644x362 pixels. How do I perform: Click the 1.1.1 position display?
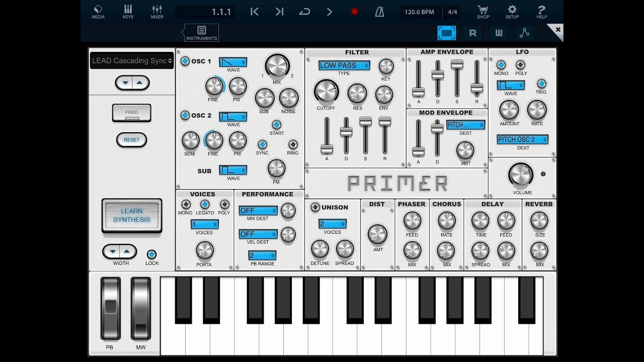205,12
